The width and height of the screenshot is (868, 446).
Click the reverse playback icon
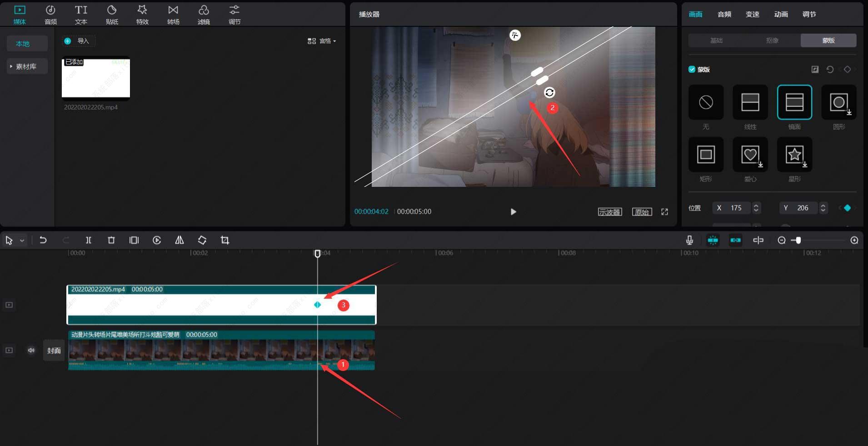(x=157, y=240)
